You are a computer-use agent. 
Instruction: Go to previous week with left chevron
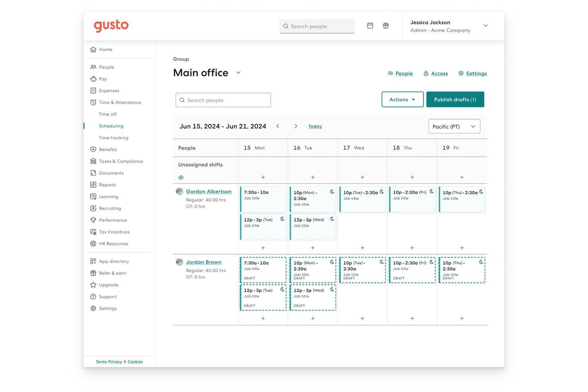point(278,126)
